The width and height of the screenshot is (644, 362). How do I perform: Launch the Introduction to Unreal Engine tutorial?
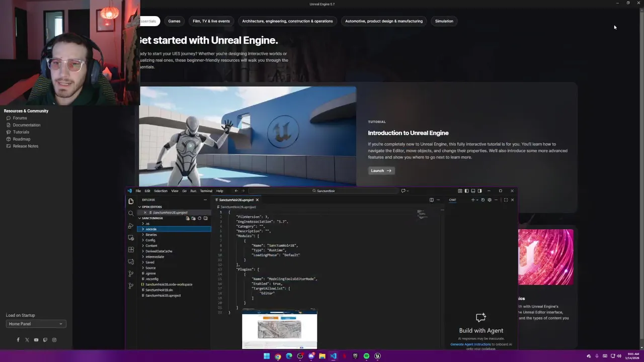tap(381, 171)
